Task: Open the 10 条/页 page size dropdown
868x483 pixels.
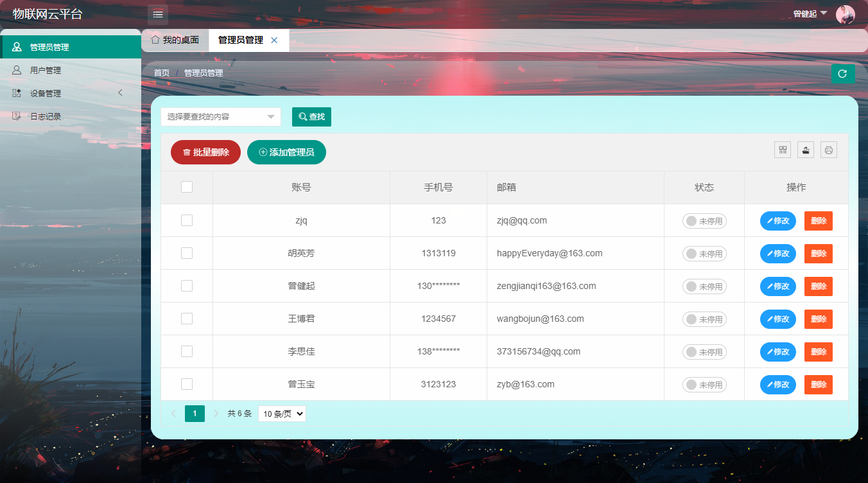Action: click(282, 414)
